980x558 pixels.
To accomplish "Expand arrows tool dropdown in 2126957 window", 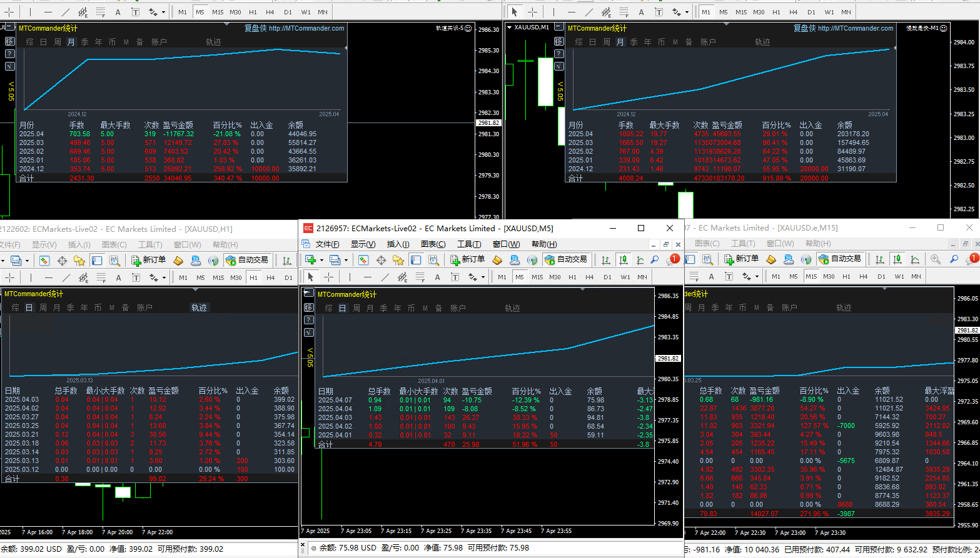I will (482, 277).
